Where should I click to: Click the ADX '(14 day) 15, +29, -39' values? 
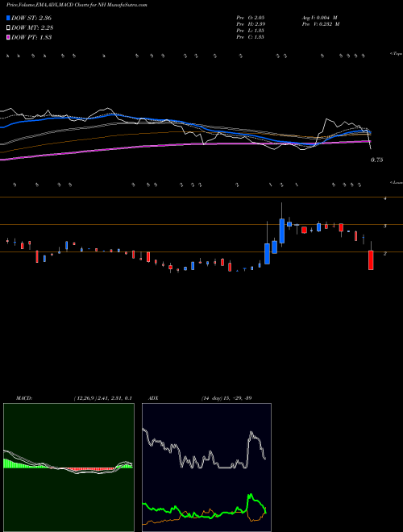[226, 398]
